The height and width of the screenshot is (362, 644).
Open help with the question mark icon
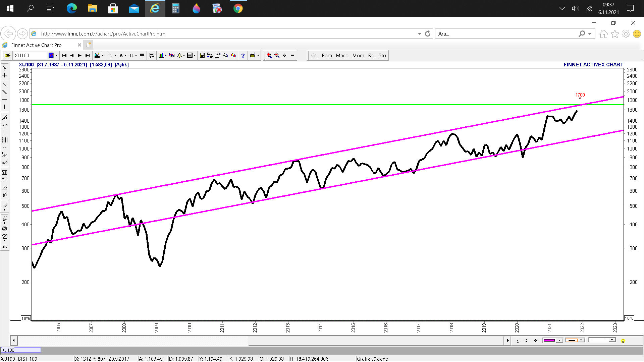[243, 56]
